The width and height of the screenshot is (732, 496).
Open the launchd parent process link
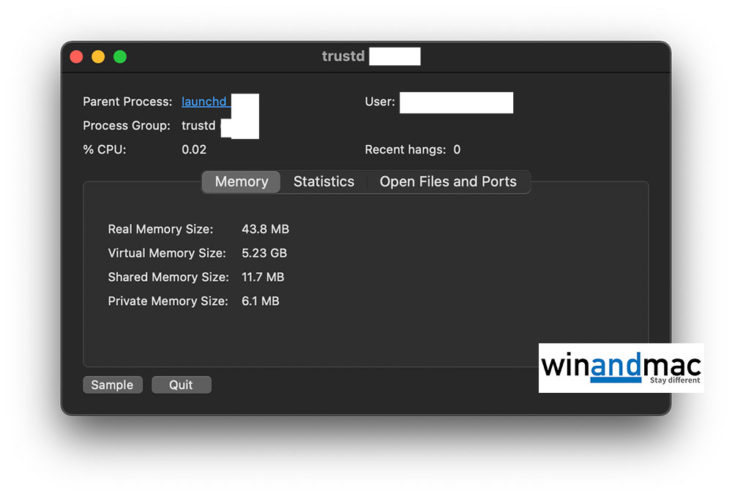click(204, 102)
